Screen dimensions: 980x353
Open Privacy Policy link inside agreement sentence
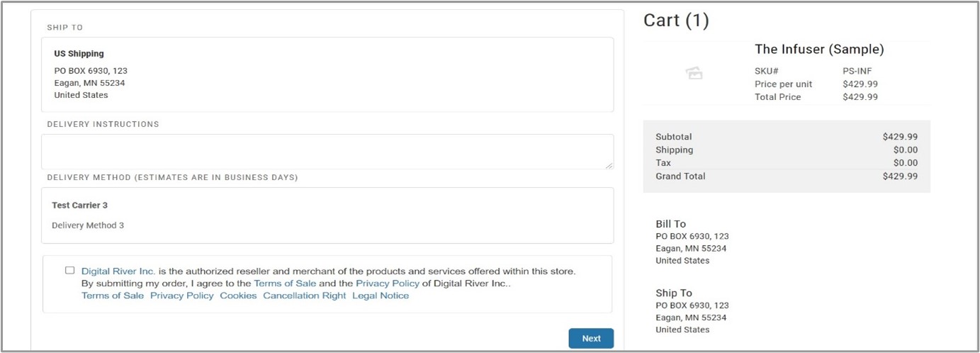(x=388, y=284)
